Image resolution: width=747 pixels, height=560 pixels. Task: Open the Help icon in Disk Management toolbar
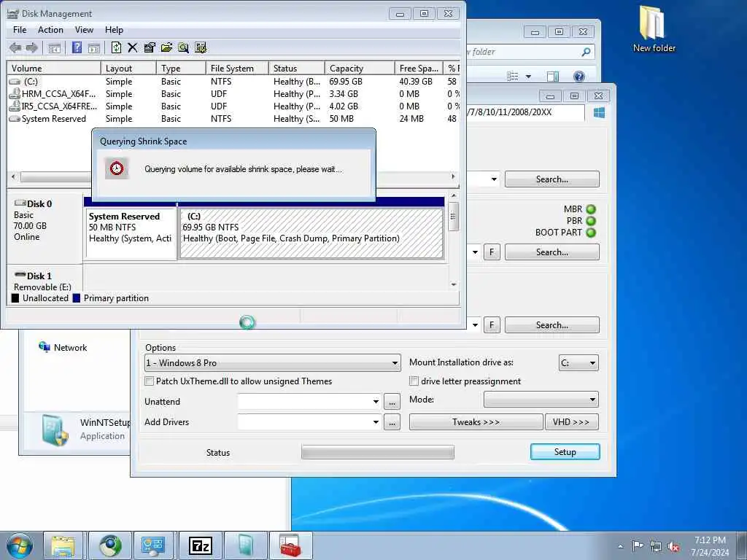(x=77, y=47)
